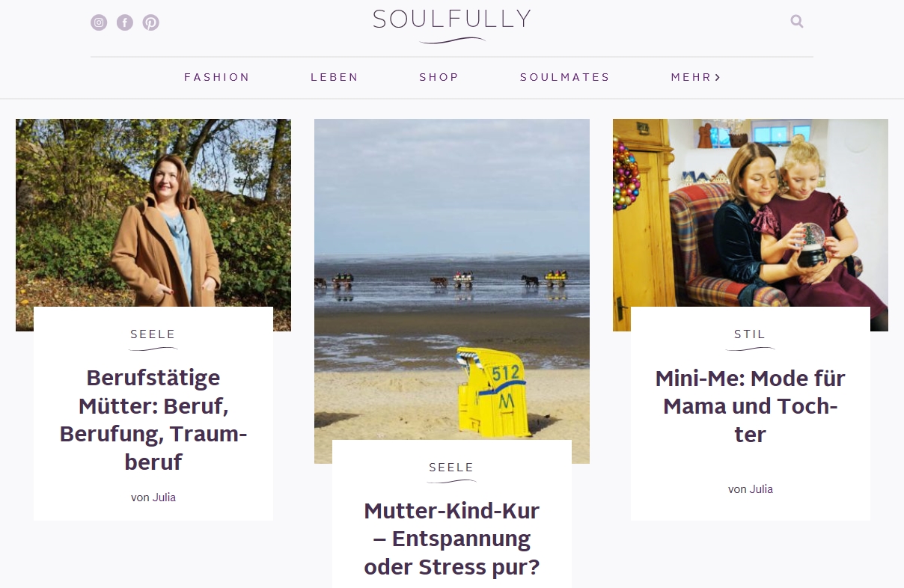Click SEELE category above Mutter-Kind-Kur

[452, 468]
